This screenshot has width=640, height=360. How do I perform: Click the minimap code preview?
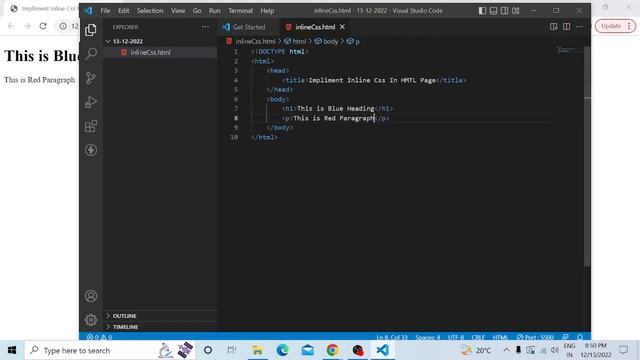pyautogui.click(x=566, y=50)
